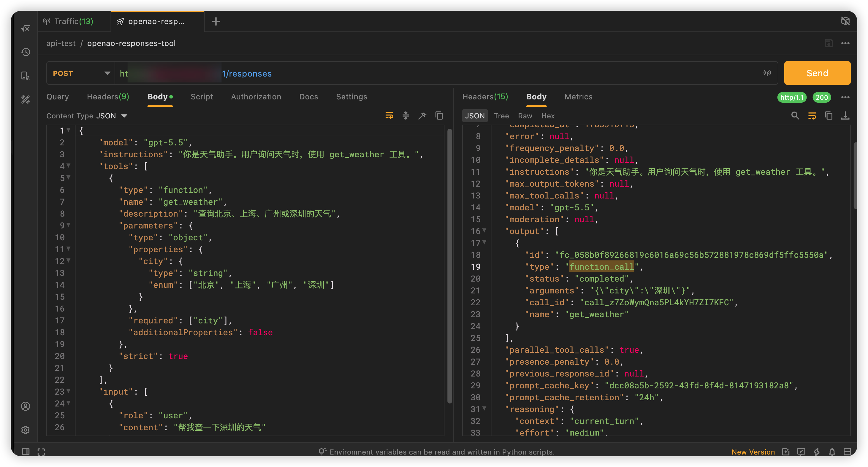The image size is (868, 467).
Task: Switch to the Traffic(13) tab
Action: click(74, 22)
